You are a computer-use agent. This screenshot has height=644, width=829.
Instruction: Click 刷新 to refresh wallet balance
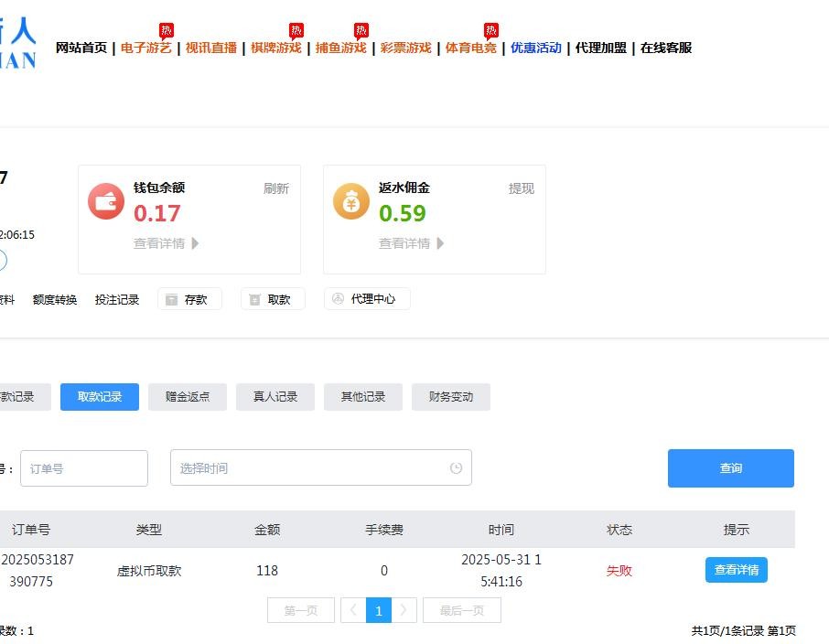[x=275, y=188]
